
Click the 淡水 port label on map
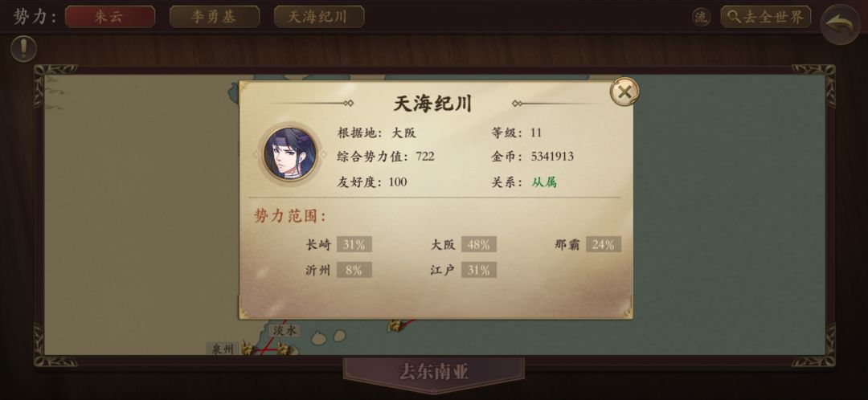pyautogui.click(x=285, y=331)
